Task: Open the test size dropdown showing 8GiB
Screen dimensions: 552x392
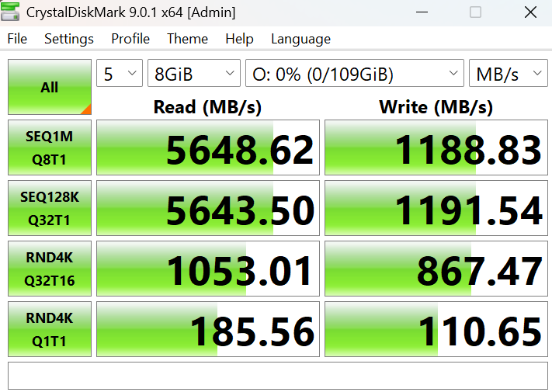Action: pyautogui.click(x=194, y=73)
